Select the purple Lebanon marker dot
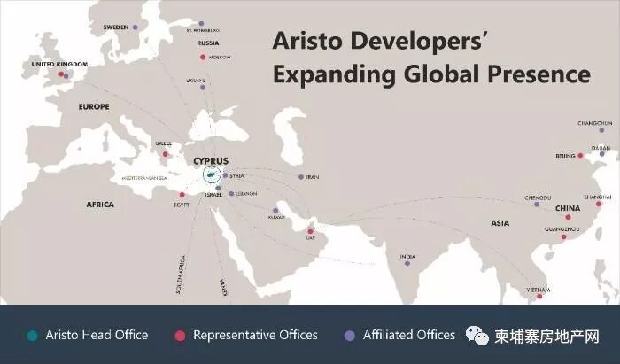 (x=231, y=194)
